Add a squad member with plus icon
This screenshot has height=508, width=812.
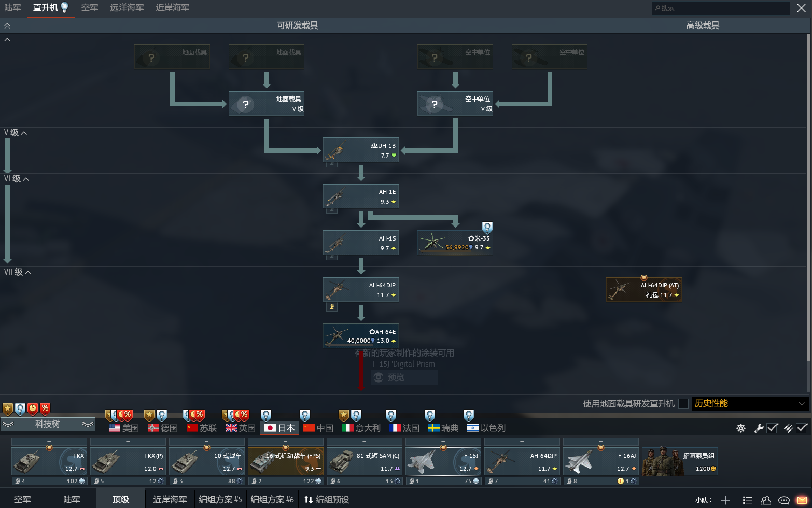pyautogui.click(x=725, y=500)
